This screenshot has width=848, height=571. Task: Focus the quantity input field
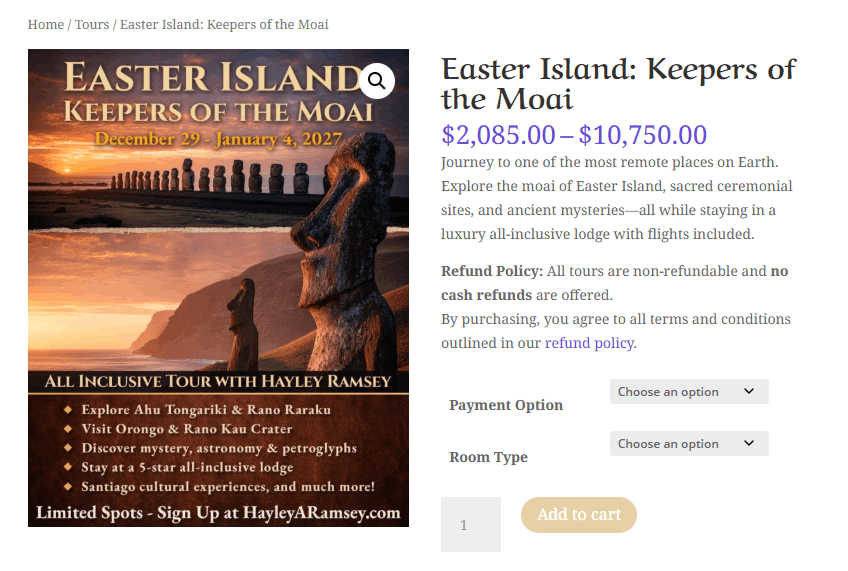click(470, 524)
